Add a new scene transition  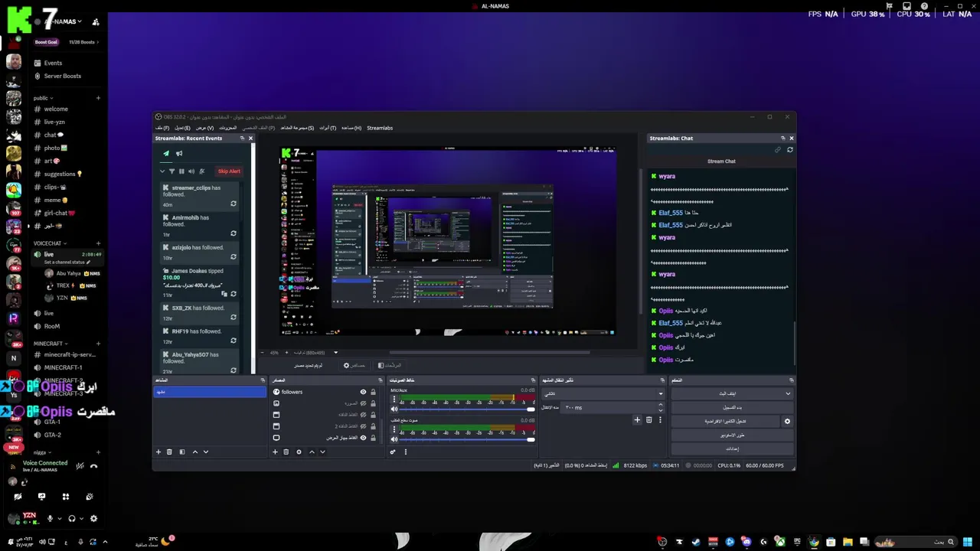(x=637, y=420)
